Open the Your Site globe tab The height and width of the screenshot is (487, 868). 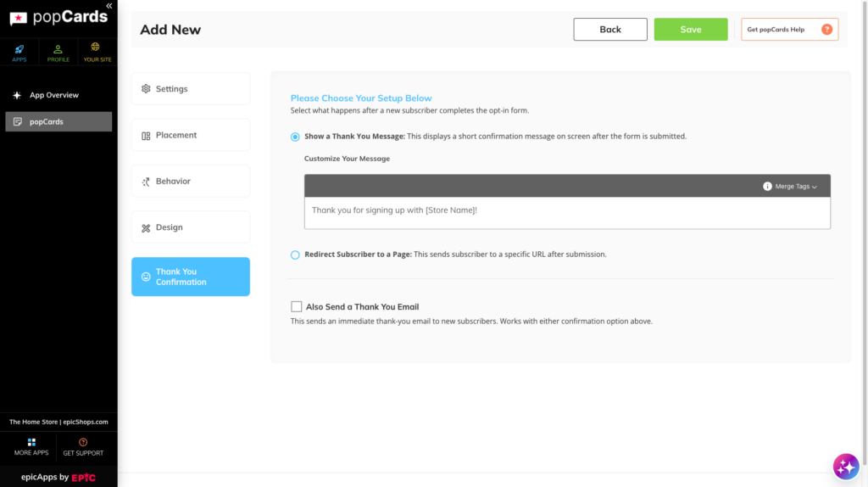click(x=97, y=53)
